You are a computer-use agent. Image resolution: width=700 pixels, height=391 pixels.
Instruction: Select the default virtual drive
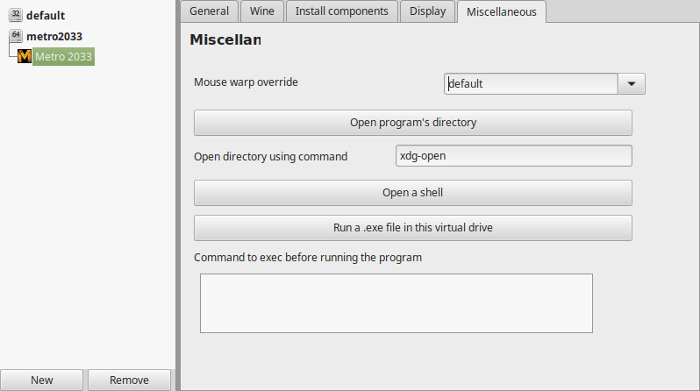[46, 15]
